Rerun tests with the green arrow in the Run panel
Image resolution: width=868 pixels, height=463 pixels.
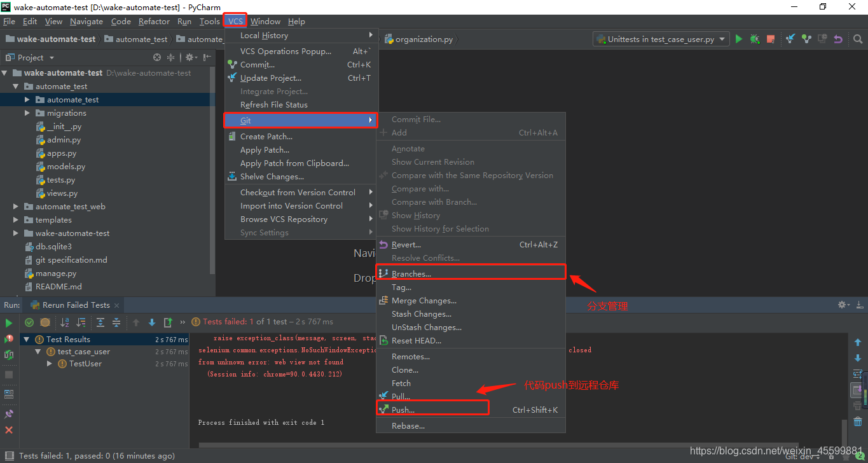point(9,323)
